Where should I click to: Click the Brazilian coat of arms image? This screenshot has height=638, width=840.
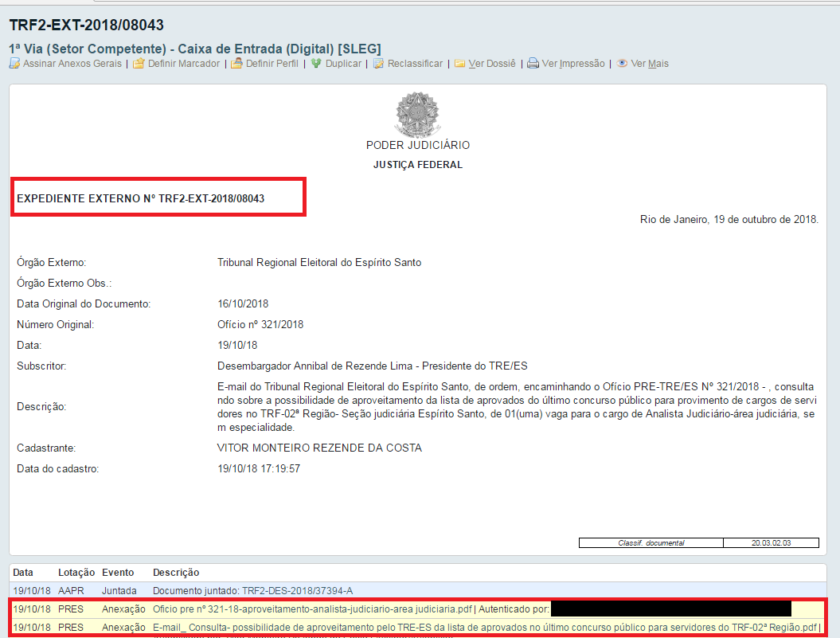(x=417, y=113)
